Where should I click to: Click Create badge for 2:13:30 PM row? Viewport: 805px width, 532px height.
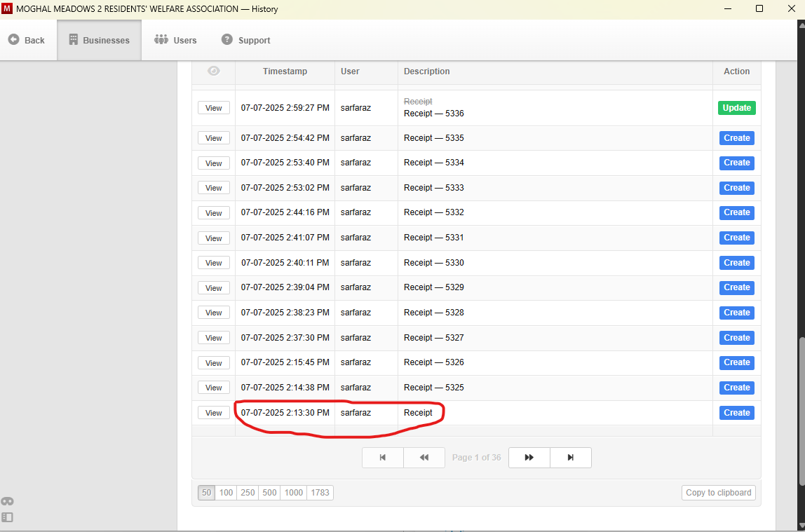pos(737,412)
